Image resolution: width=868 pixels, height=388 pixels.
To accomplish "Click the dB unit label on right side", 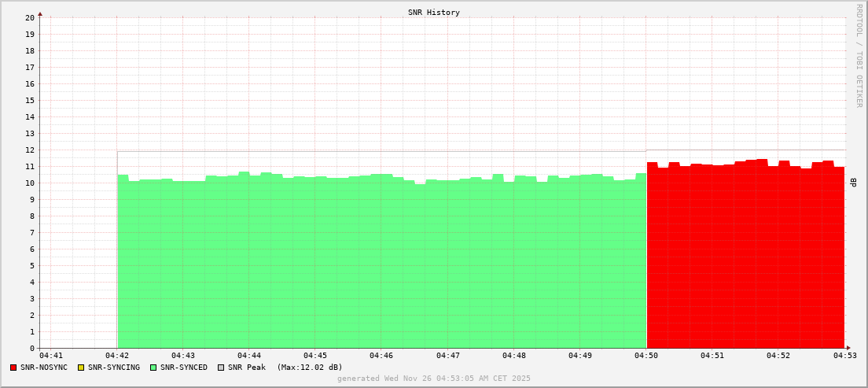I will click(x=854, y=182).
